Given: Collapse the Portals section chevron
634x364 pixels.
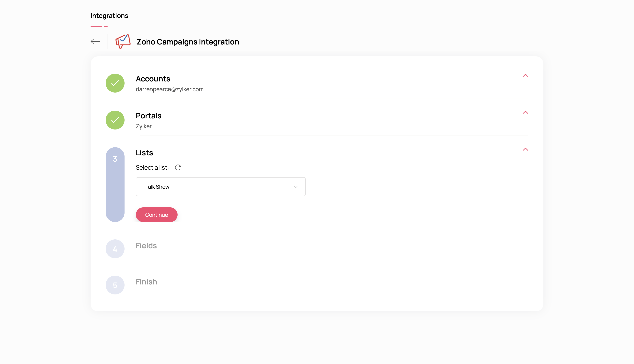Looking at the screenshot, I should 526,113.
